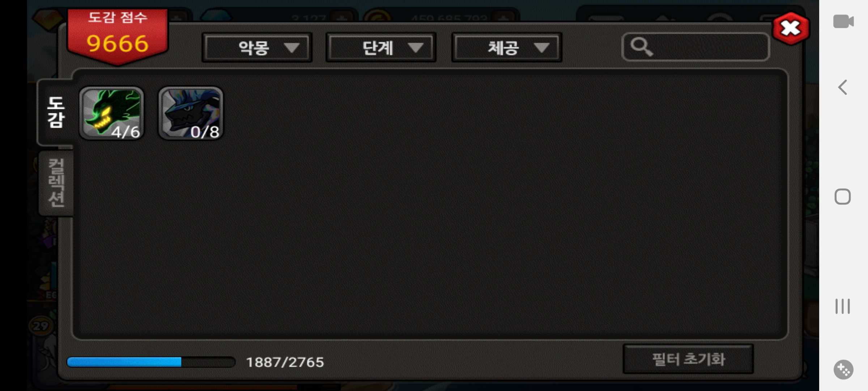
Task: Open the game controller tools icon
Action: 843,370
